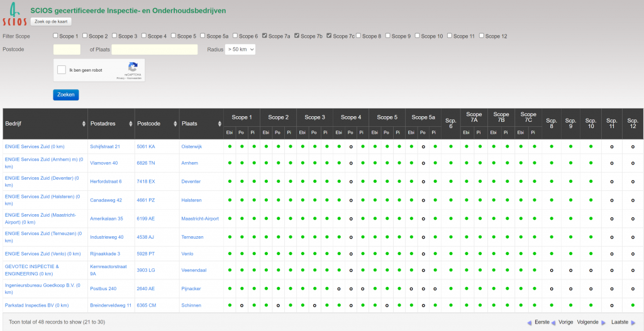
Task: Go to the Vorige page
Action: pos(565,322)
